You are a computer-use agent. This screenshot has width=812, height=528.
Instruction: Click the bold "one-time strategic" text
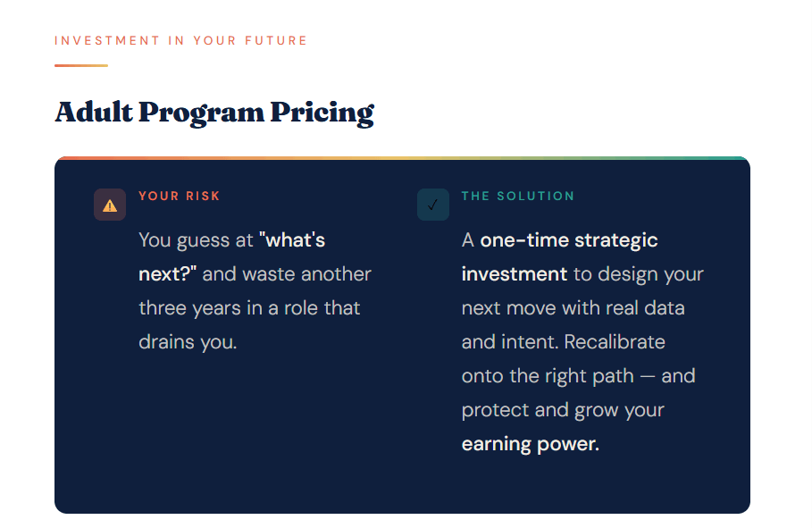569,240
